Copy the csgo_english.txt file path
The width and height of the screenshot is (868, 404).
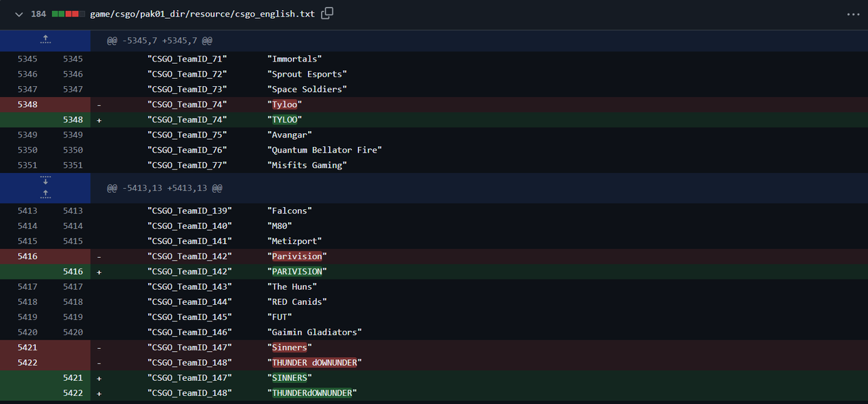(x=327, y=14)
